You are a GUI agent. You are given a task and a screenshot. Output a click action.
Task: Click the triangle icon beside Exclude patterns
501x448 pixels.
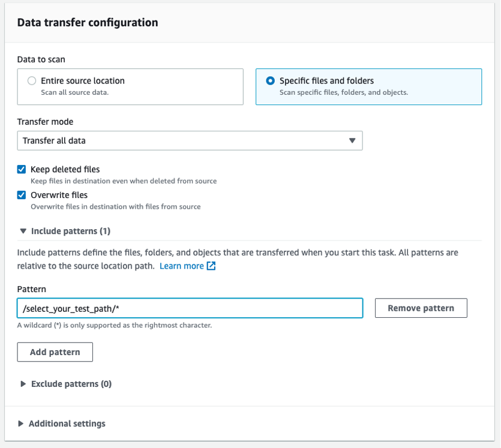coord(22,384)
